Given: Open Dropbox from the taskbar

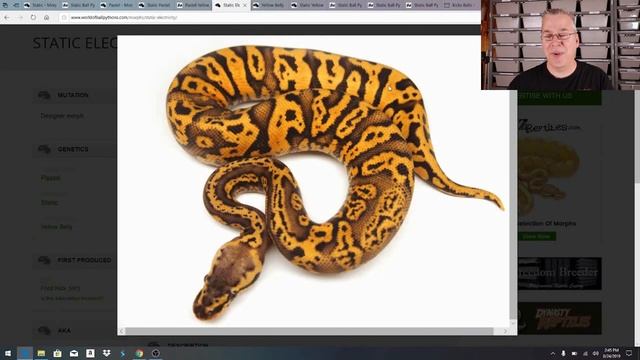Looking at the screenshot, I should click(x=107, y=353).
